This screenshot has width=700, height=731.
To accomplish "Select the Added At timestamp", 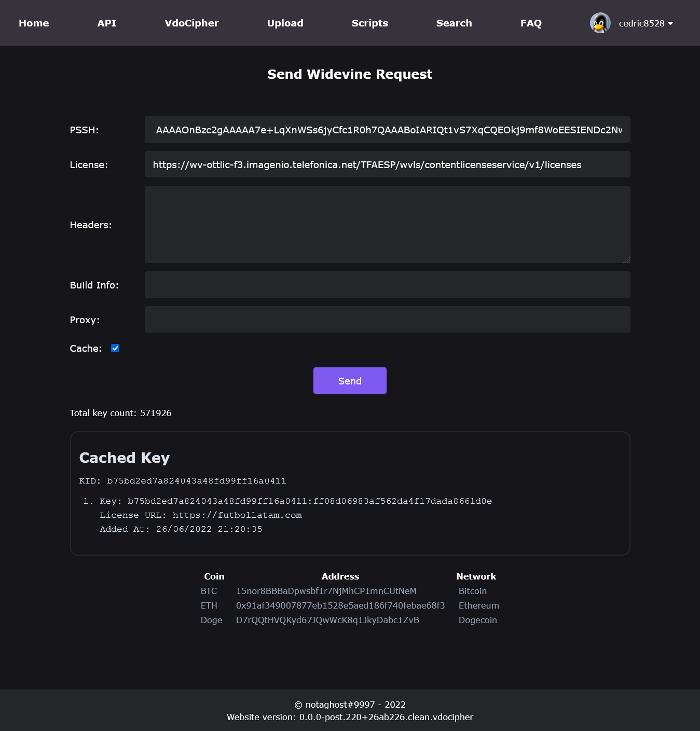I will point(181,529).
